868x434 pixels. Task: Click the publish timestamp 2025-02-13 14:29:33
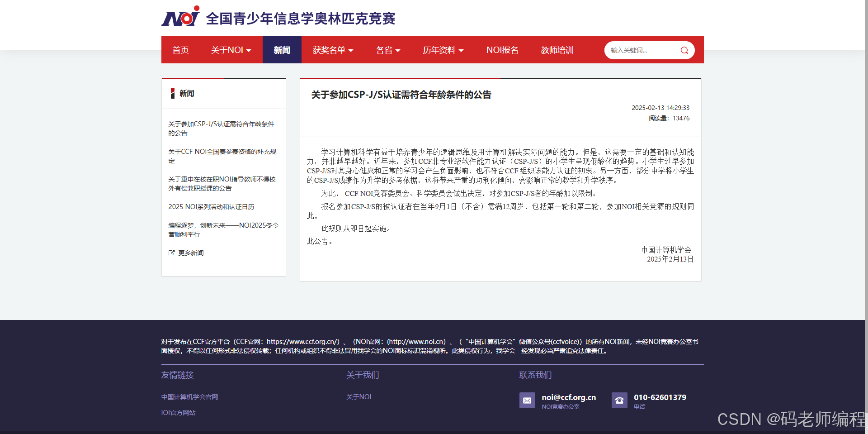pos(660,108)
